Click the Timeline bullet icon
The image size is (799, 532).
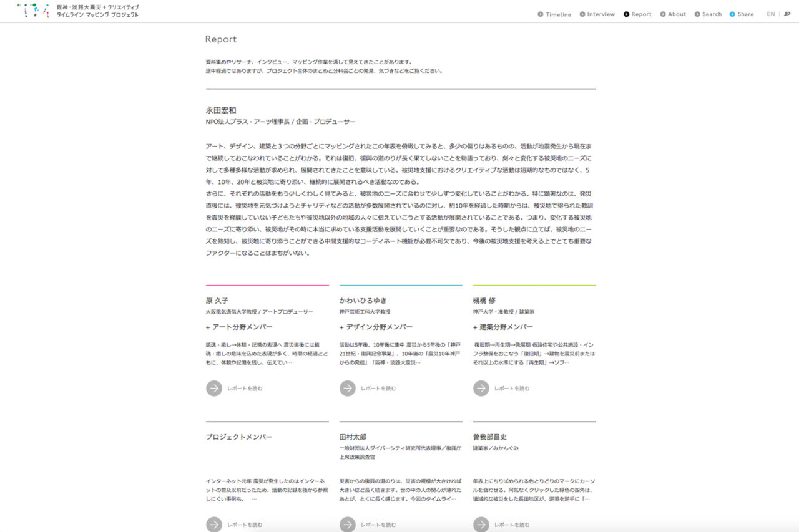[x=541, y=14]
